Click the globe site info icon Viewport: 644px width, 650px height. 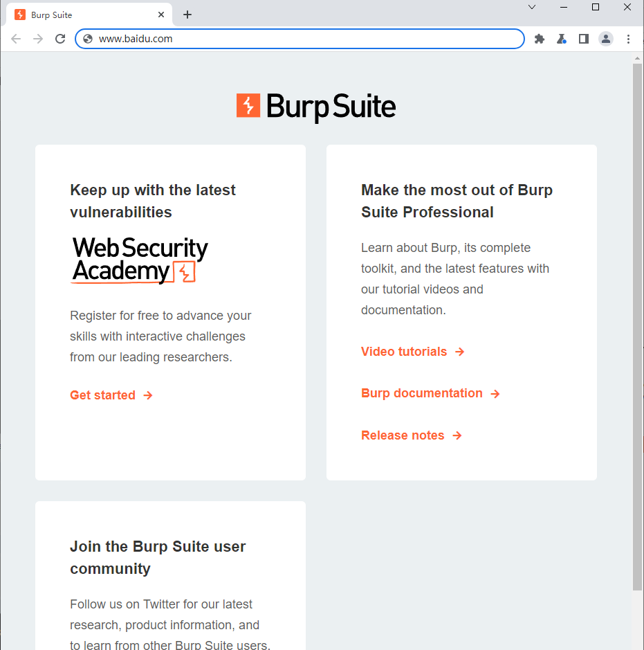[x=88, y=39]
